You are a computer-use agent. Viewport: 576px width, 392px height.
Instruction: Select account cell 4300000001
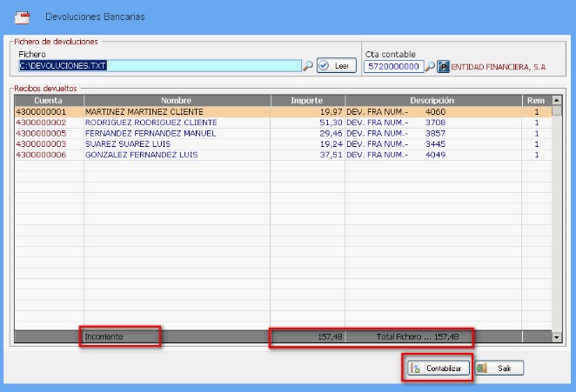41,111
